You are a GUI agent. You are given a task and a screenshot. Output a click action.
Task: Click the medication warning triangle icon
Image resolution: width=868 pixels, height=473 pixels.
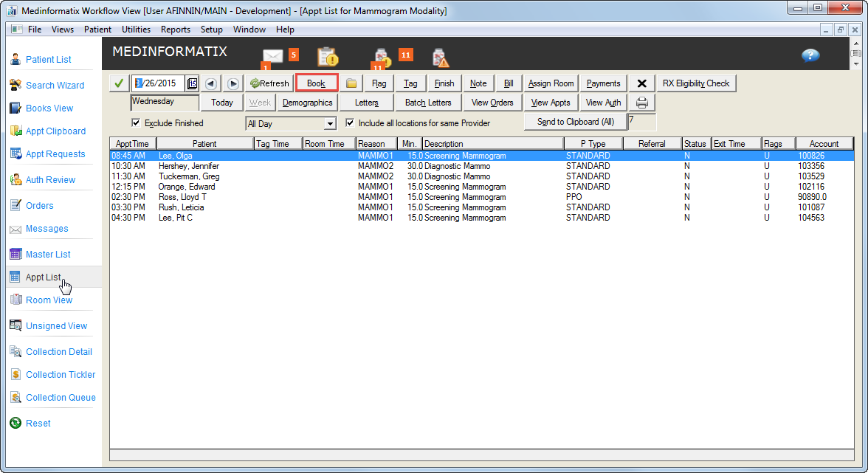pos(440,58)
